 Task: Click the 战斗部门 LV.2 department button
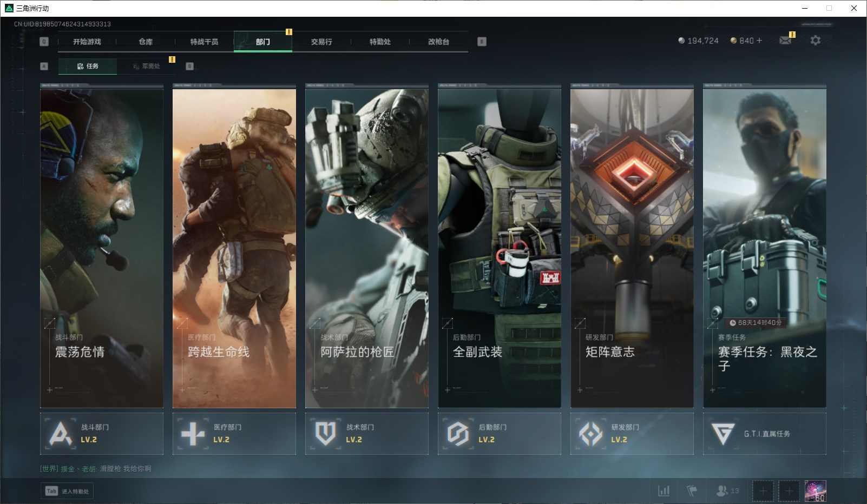pos(102,434)
